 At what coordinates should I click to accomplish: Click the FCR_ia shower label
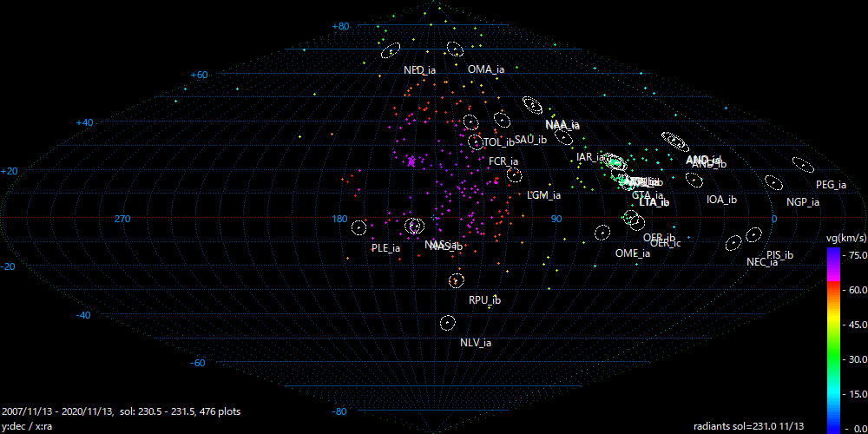tap(503, 161)
